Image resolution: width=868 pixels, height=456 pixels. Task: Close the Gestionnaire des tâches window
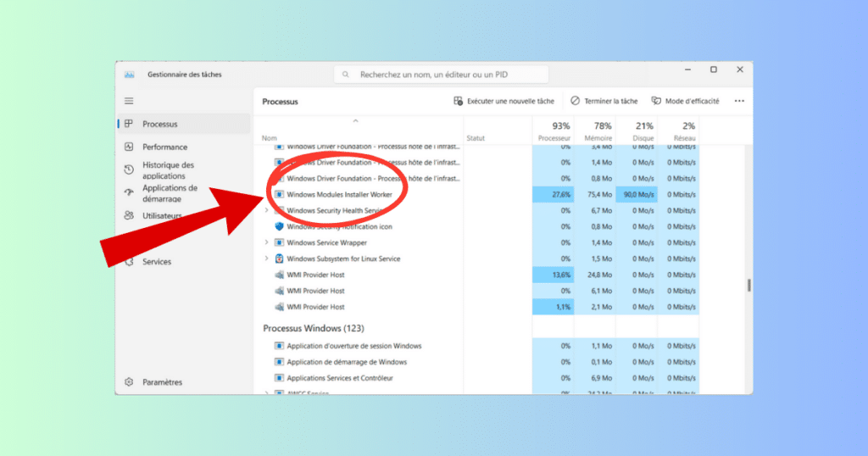739,70
